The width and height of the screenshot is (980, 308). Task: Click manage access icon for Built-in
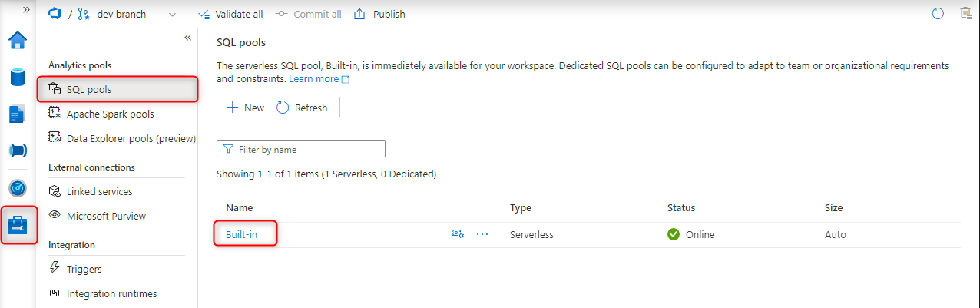coord(457,234)
